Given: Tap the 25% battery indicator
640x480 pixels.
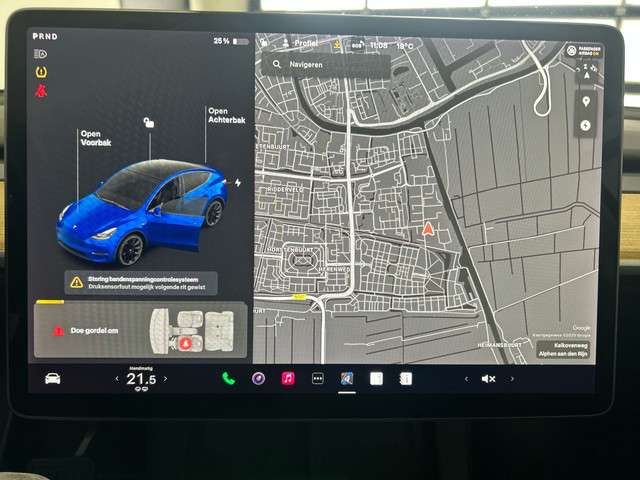Looking at the screenshot, I should click(x=231, y=41).
